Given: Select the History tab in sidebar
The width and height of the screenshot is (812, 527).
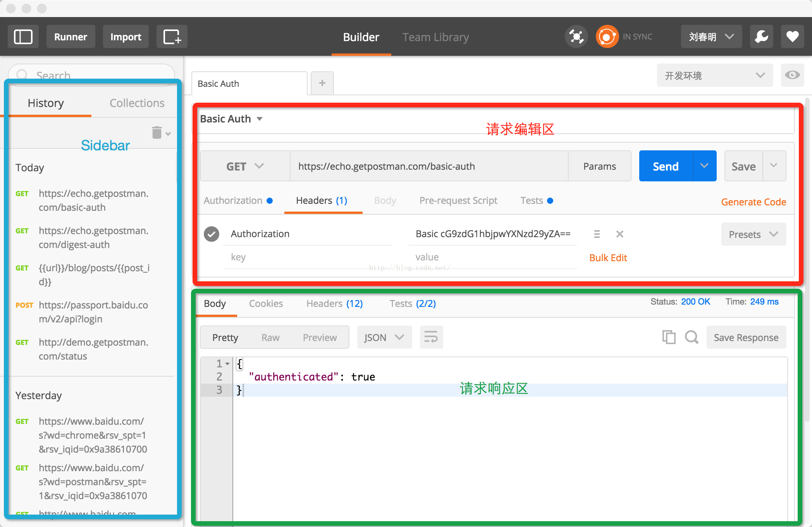Looking at the screenshot, I should tap(46, 103).
